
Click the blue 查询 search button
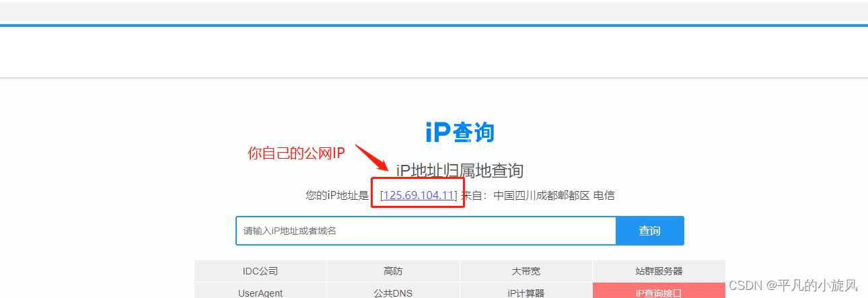click(x=650, y=231)
